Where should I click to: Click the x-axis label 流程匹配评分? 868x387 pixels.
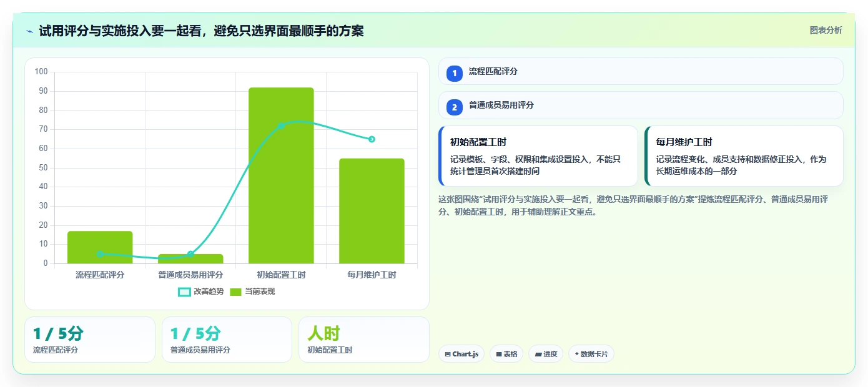pyautogui.click(x=100, y=275)
